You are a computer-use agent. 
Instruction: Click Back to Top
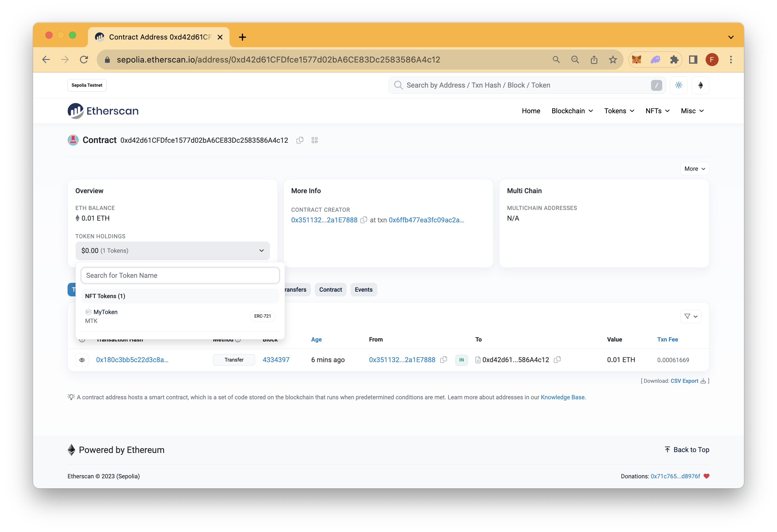(687, 450)
